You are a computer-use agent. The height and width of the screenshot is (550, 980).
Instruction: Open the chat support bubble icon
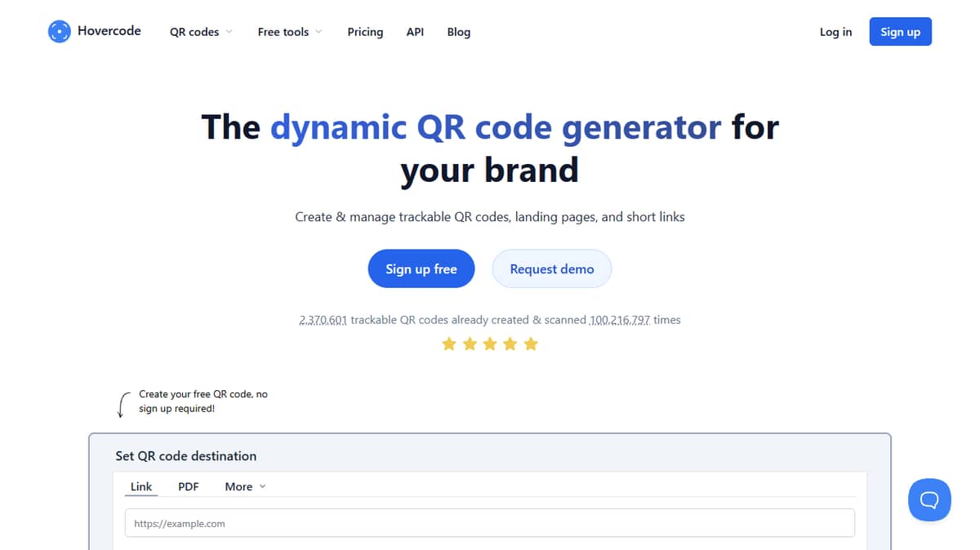click(929, 499)
